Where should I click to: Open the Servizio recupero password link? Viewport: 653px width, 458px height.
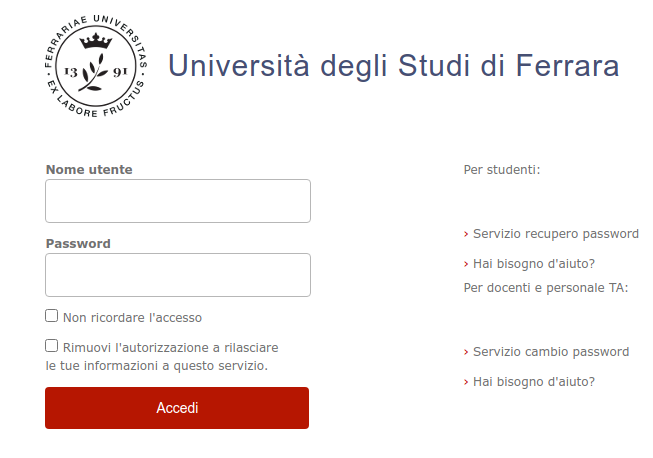coord(555,234)
